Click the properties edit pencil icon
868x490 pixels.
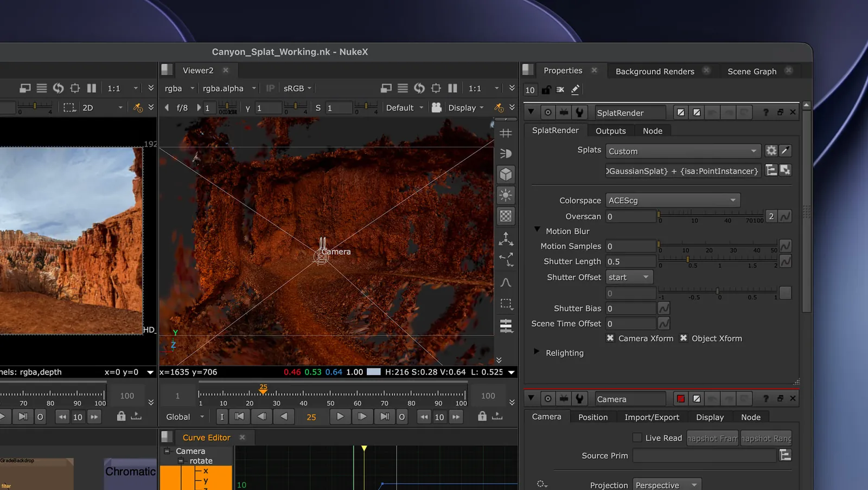click(575, 89)
